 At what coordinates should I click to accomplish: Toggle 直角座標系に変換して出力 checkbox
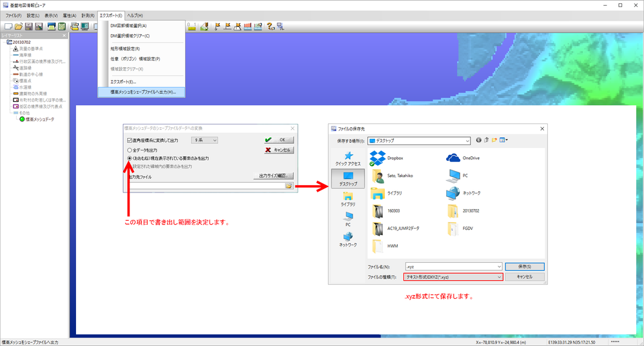130,140
